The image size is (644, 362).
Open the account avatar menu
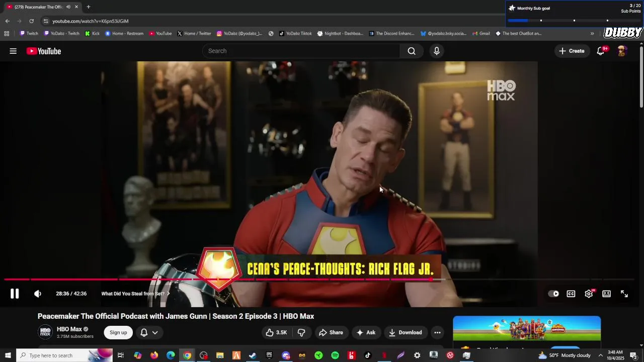(622, 51)
